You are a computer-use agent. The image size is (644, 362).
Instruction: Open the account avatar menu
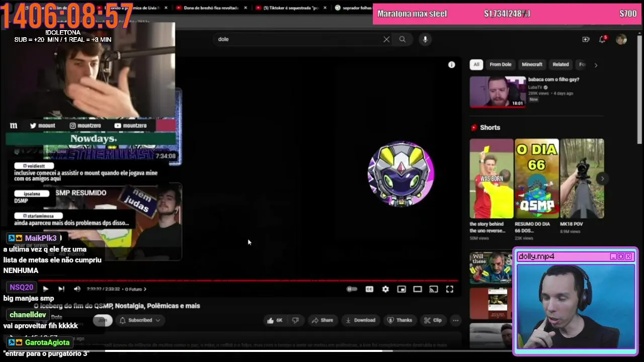coord(621,39)
